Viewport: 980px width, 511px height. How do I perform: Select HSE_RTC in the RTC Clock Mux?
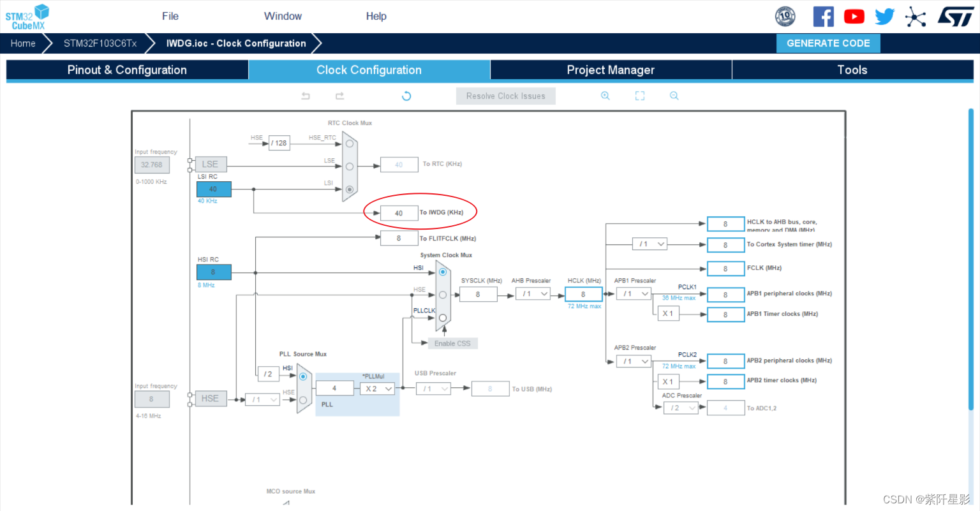pyautogui.click(x=350, y=144)
